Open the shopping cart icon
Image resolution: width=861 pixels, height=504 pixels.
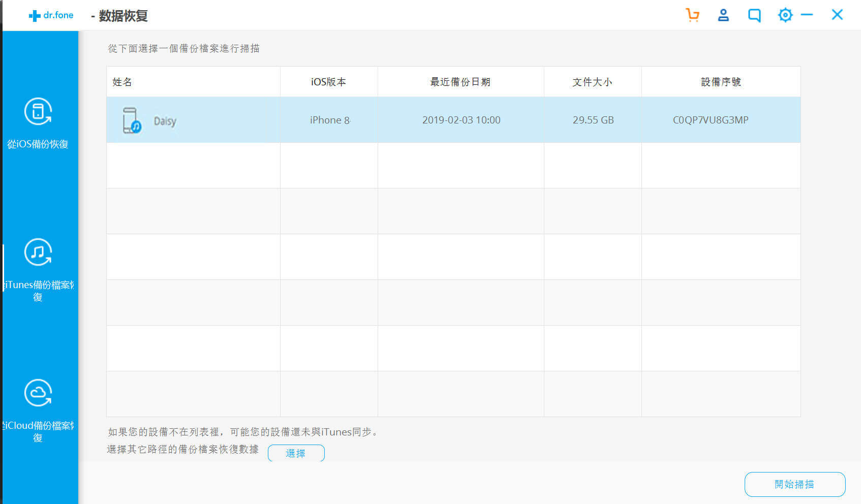pyautogui.click(x=692, y=15)
